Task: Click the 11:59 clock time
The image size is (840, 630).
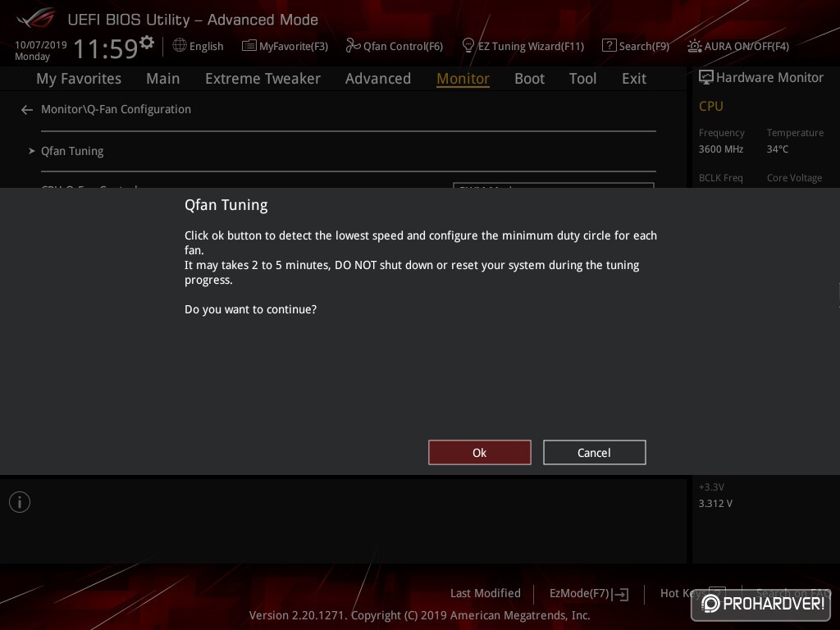Action: click(106, 48)
